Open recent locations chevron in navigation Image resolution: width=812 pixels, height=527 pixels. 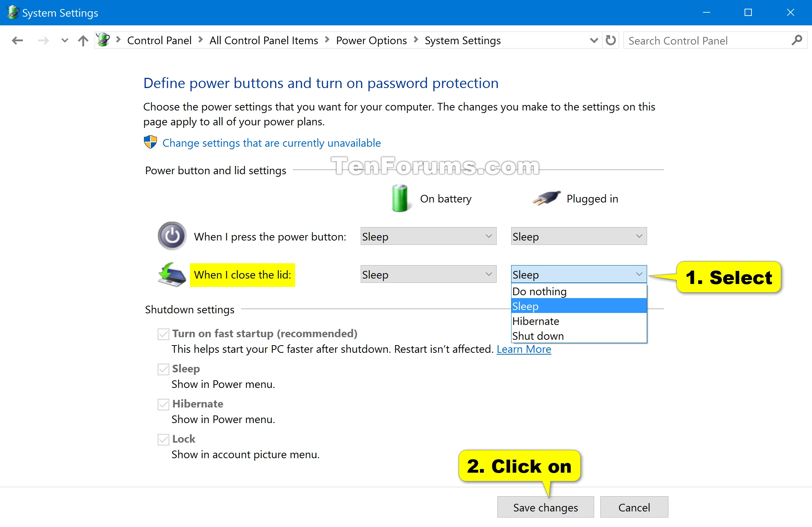(65, 41)
